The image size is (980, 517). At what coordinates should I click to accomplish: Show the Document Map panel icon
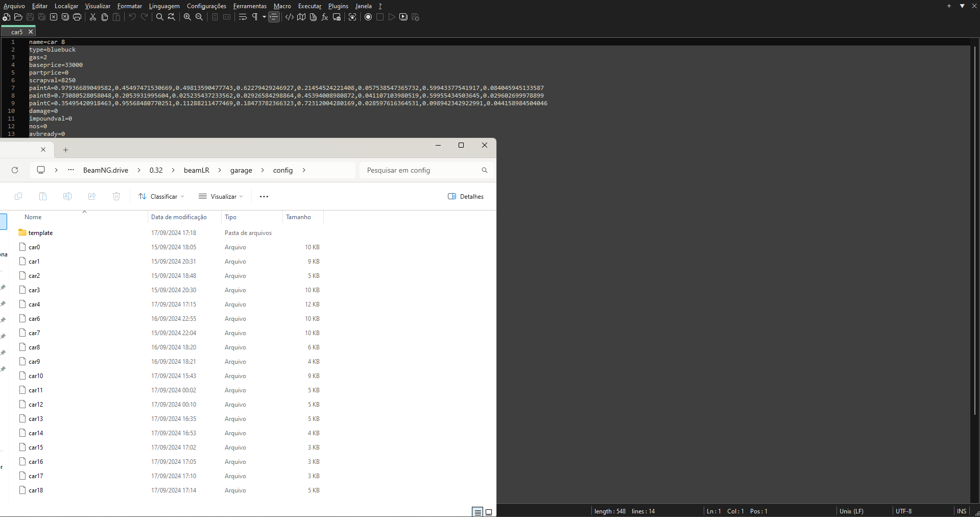[301, 17]
